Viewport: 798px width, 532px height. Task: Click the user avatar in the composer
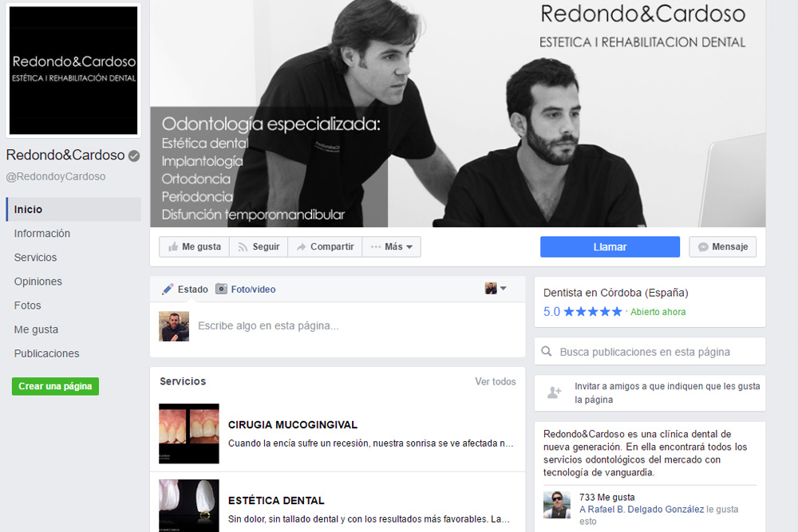pos(174,326)
